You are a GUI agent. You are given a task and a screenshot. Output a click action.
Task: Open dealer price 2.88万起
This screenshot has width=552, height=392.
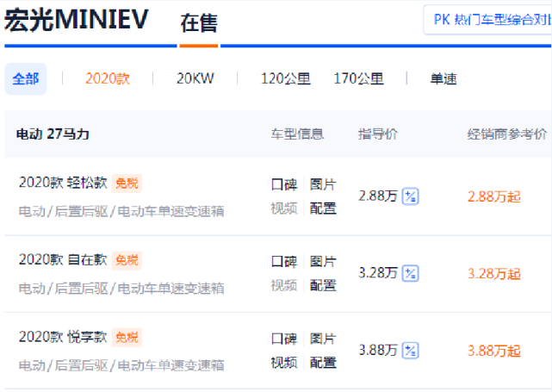494,196
